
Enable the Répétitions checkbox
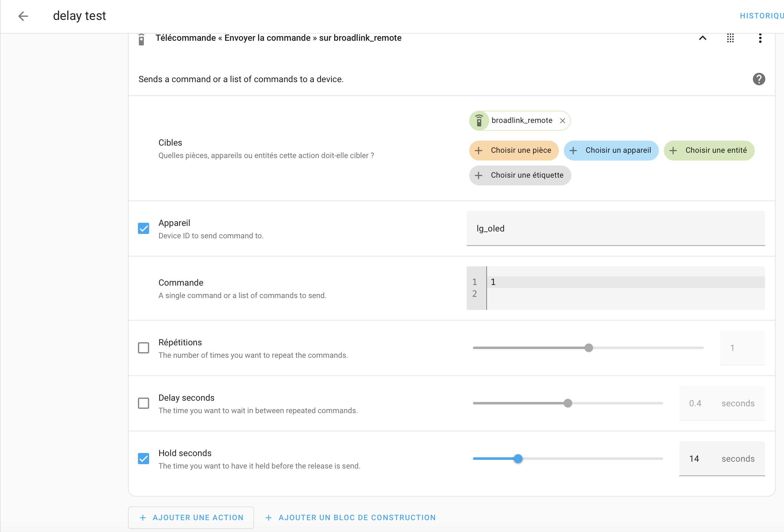click(x=143, y=348)
